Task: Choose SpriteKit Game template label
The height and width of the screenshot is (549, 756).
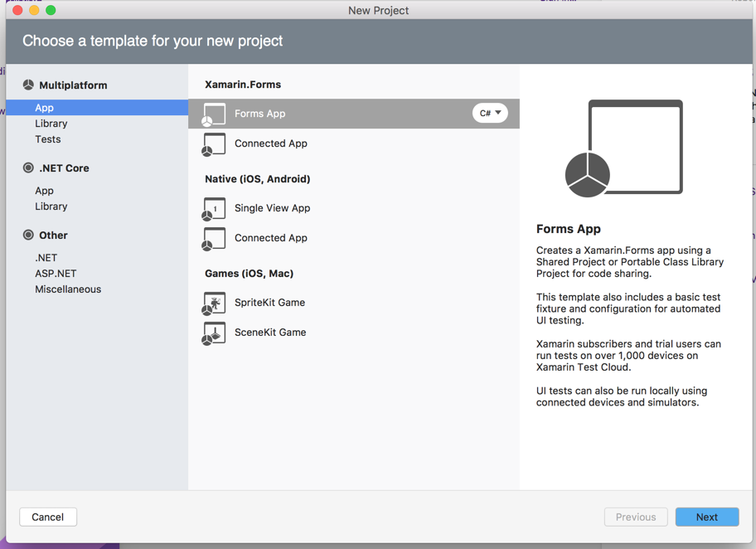Action: [x=270, y=303]
